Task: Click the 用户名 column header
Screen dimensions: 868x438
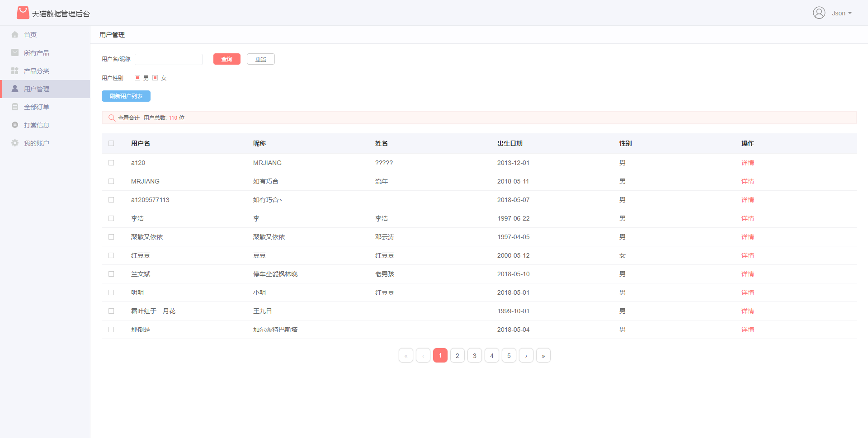Action: 141,143
